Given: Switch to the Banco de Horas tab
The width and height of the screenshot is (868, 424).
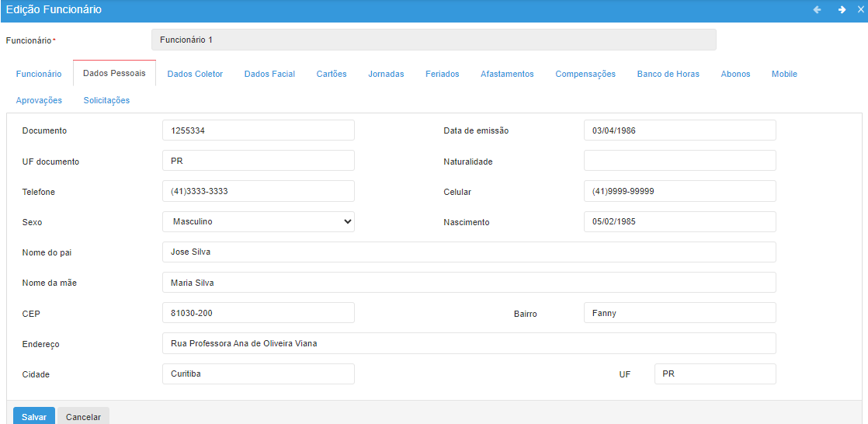Looking at the screenshot, I should [668, 75].
